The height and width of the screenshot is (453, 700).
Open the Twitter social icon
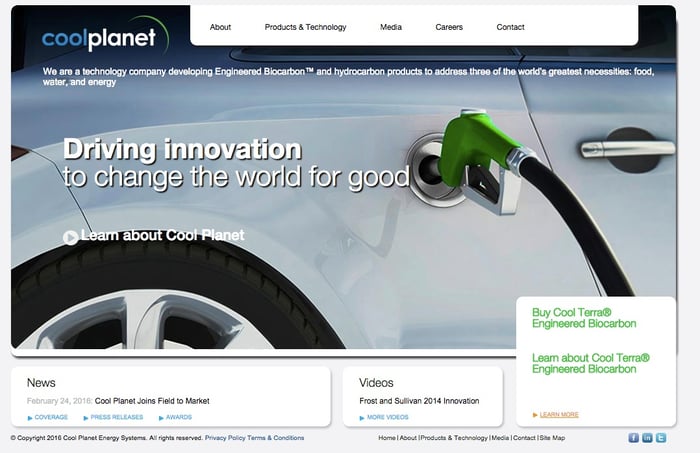pos(661,438)
